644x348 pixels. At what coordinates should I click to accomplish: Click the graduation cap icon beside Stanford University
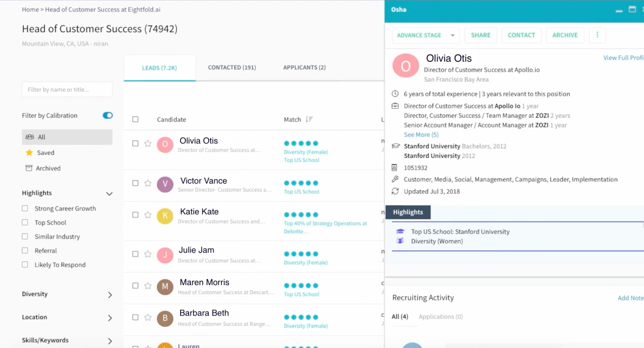pos(395,146)
